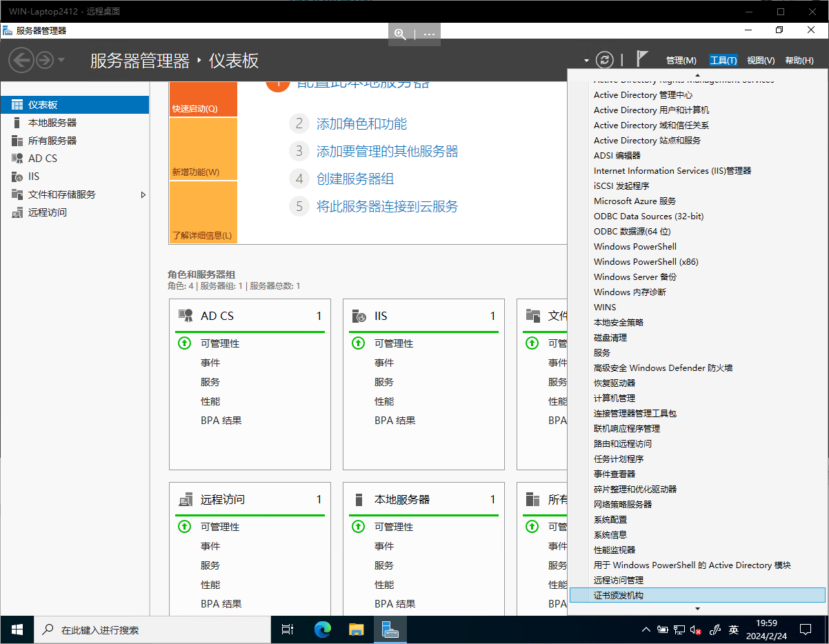Click the 快速启动(Q) tile
829x644 pixels.
(x=203, y=99)
